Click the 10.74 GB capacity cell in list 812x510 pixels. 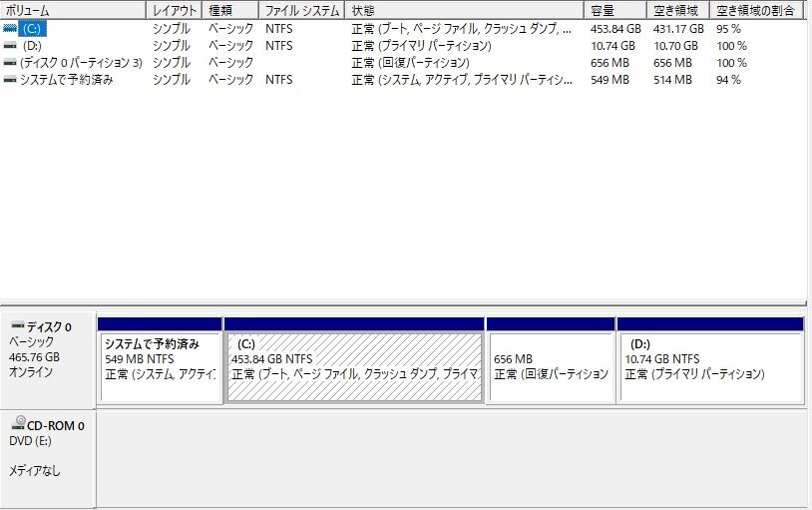pos(612,46)
